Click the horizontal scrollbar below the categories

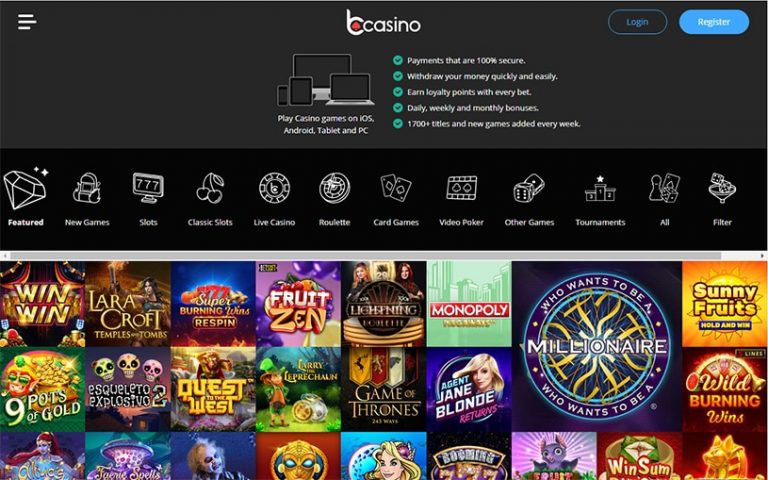365,256
